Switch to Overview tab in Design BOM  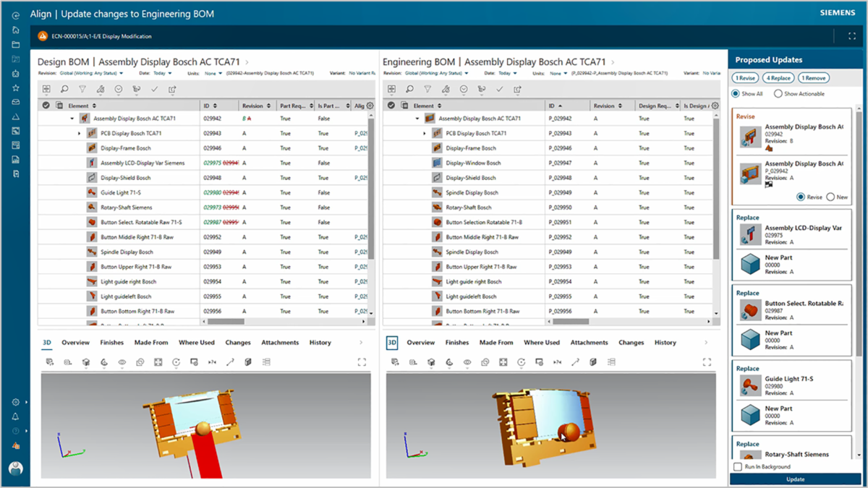[75, 343]
